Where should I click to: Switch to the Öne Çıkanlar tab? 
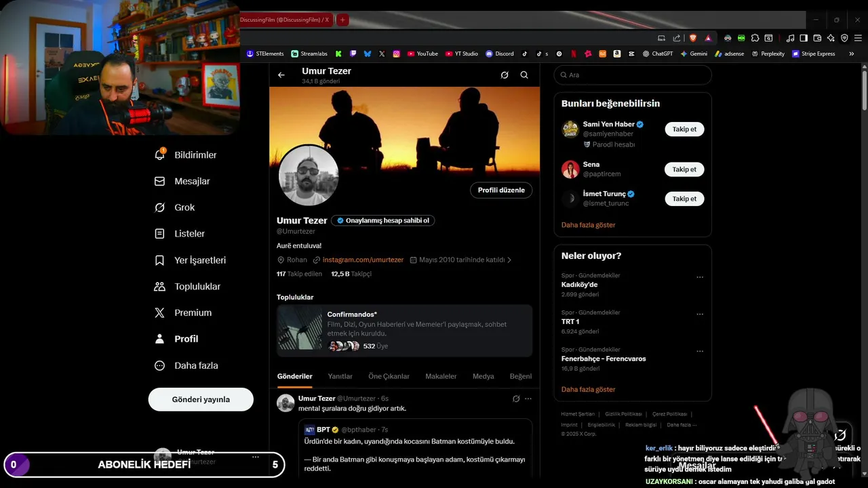click(x=389, y=376)
